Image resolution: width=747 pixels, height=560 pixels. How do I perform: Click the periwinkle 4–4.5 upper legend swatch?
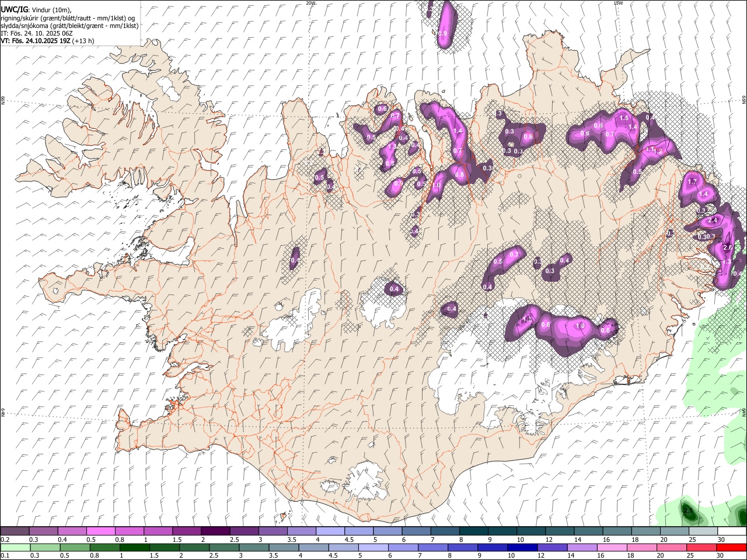click(x=330, y=531)
